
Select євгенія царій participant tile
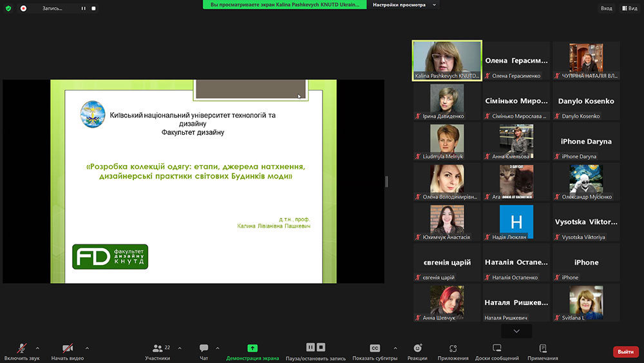447,262
